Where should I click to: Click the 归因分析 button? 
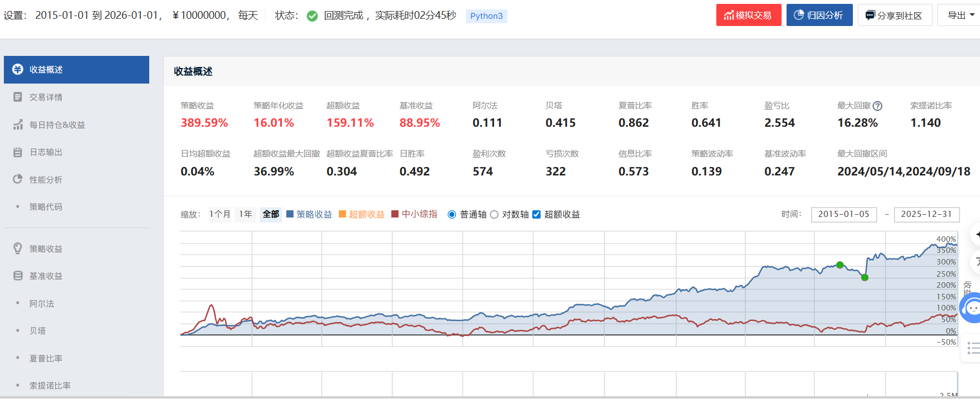(819, 15)
